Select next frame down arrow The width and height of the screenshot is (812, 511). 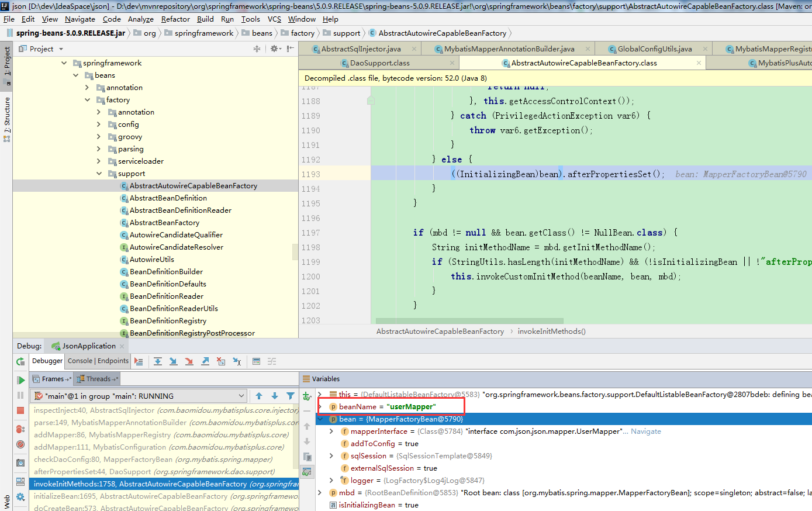coord(275,396)
